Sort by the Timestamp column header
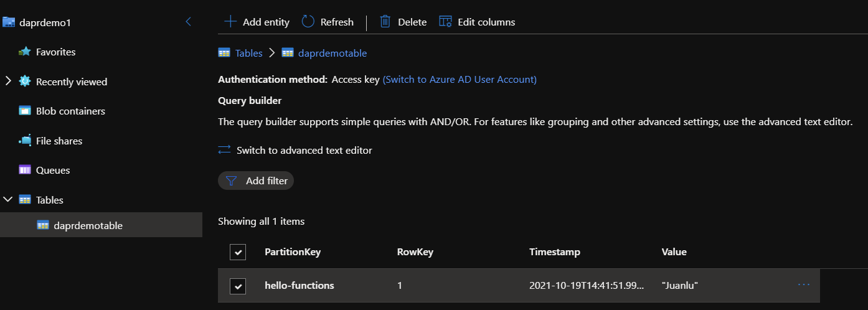Viewport: 868px width, 310px height. pos(555,252)
